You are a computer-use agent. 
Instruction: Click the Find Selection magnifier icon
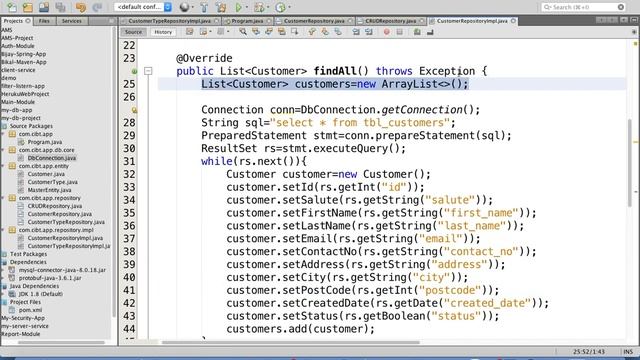click(x=243, y=32)
